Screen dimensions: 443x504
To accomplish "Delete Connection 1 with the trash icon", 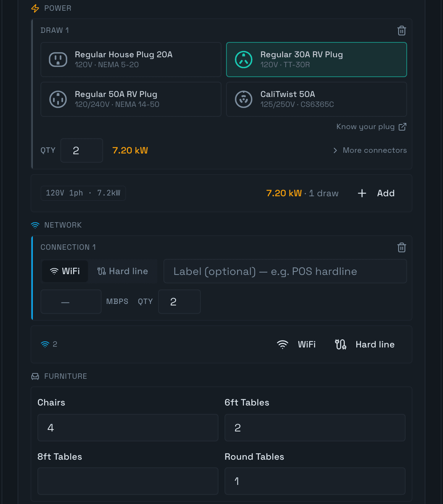I will [401, 247].
